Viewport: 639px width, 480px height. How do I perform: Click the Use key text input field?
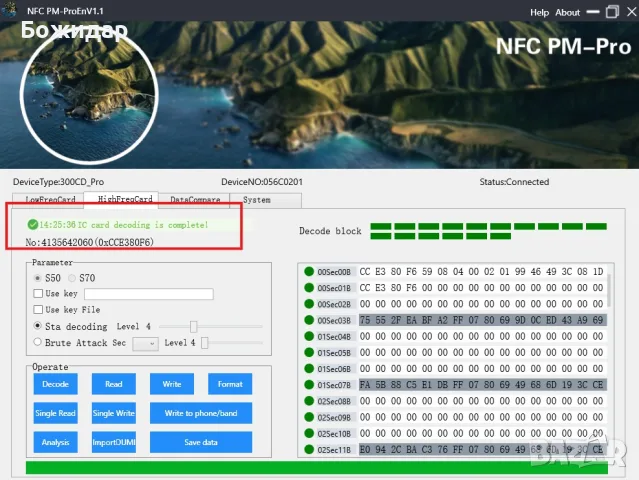tap(149, 294)
